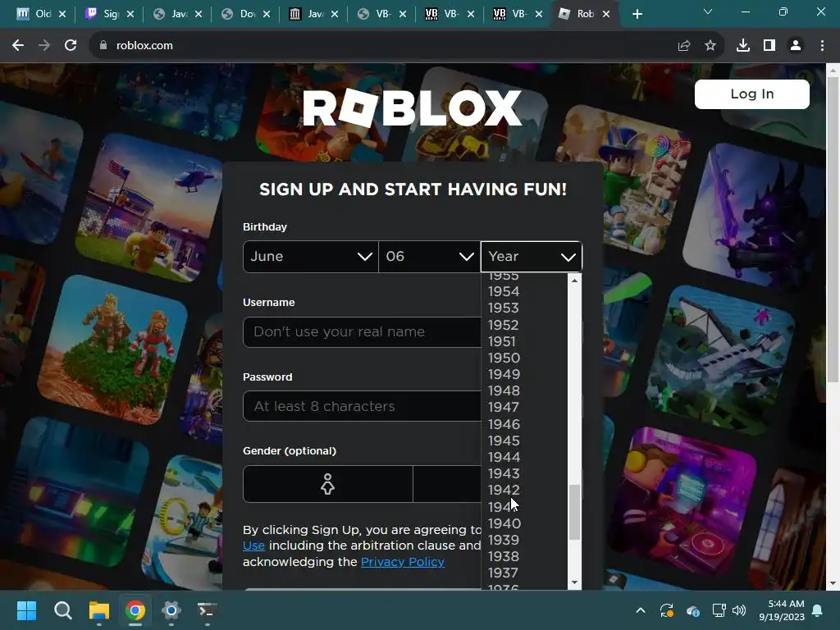
Task: Click year list scroll down arrow
Action: [574, 582]
